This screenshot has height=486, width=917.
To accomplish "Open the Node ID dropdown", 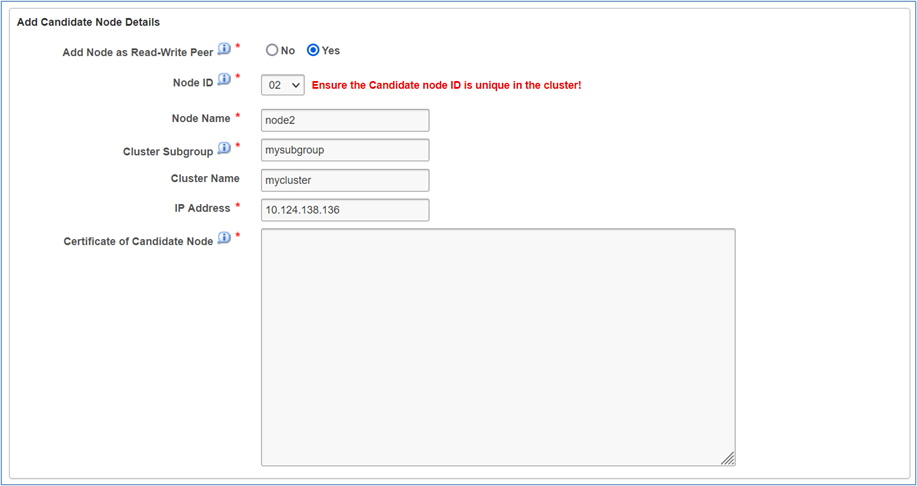I will (283, 85).
